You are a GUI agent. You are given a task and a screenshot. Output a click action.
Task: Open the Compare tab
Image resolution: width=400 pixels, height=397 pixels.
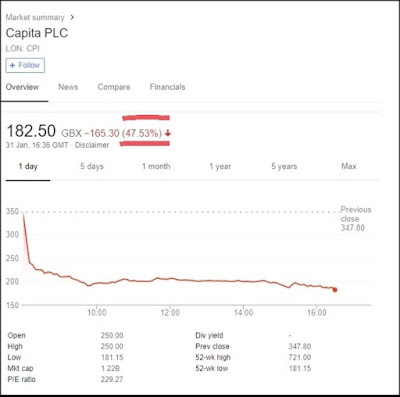click(x=114, y=87)
